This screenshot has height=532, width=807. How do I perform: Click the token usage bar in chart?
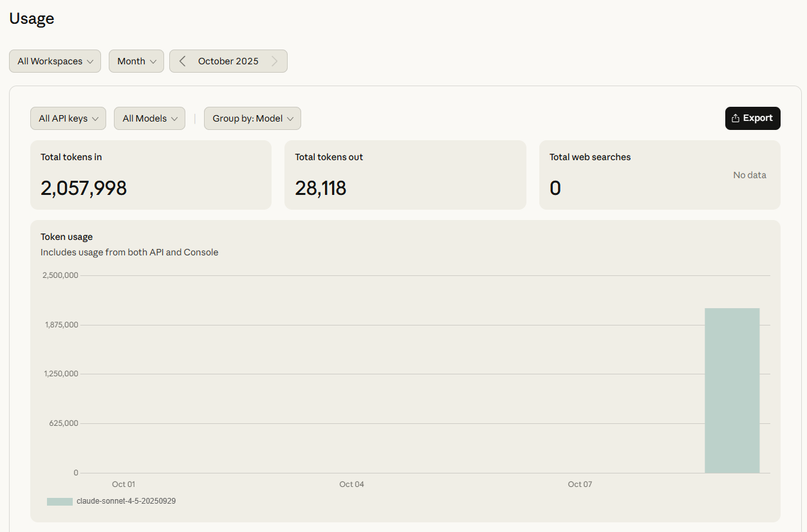[x=732, y=390]
